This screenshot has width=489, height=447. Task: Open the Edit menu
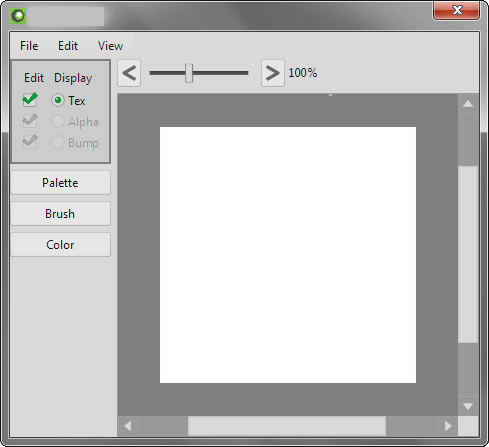[x=68, y=46]
